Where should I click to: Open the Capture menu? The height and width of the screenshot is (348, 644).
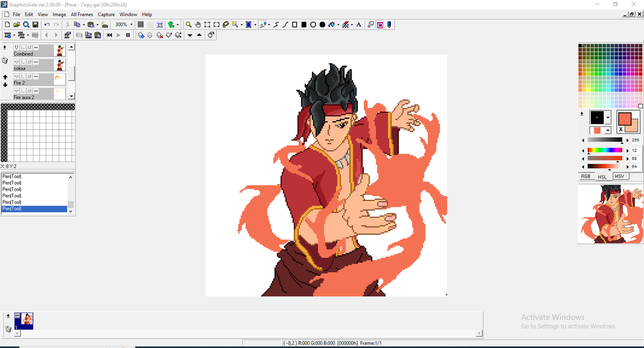click(x=106, y=15)
